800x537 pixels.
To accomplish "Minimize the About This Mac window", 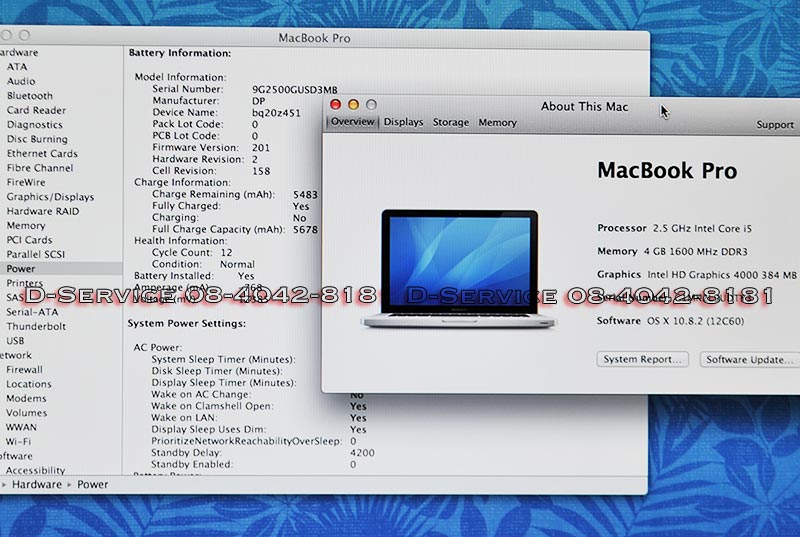I will coord(353,105).
